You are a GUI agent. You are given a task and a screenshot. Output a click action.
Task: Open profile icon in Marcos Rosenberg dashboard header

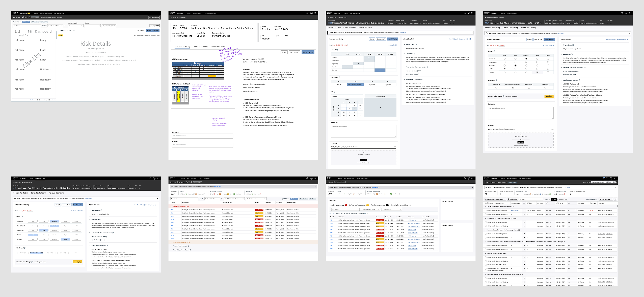click(x=311, y=178)
